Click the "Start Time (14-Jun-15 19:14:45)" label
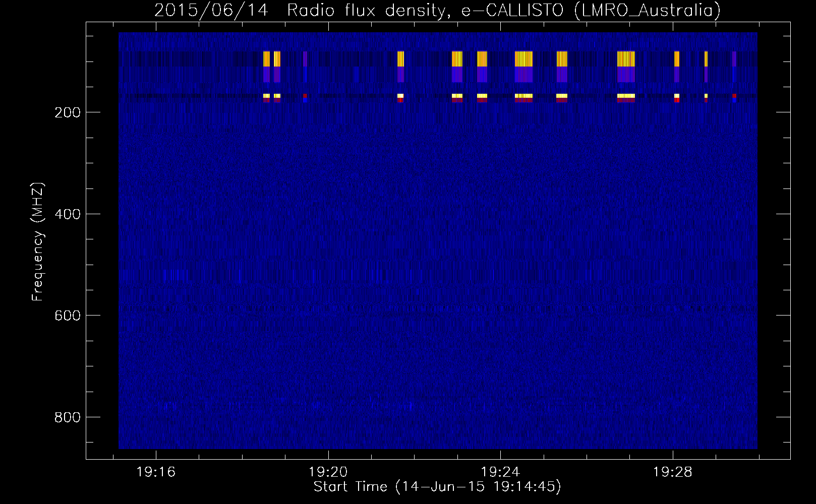Image resolution: width=816 pixels, height=504 pixels. click(x=437, y=487)
